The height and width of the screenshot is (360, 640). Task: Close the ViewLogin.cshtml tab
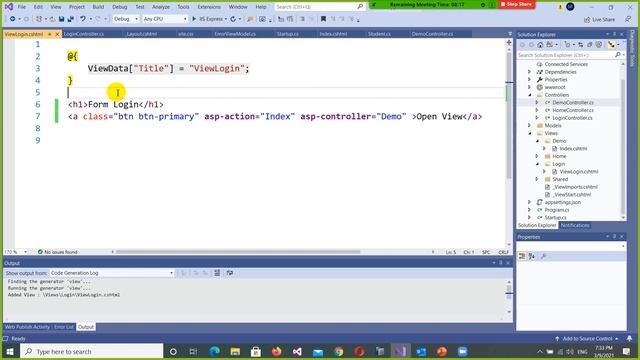(x=57, y=34)
